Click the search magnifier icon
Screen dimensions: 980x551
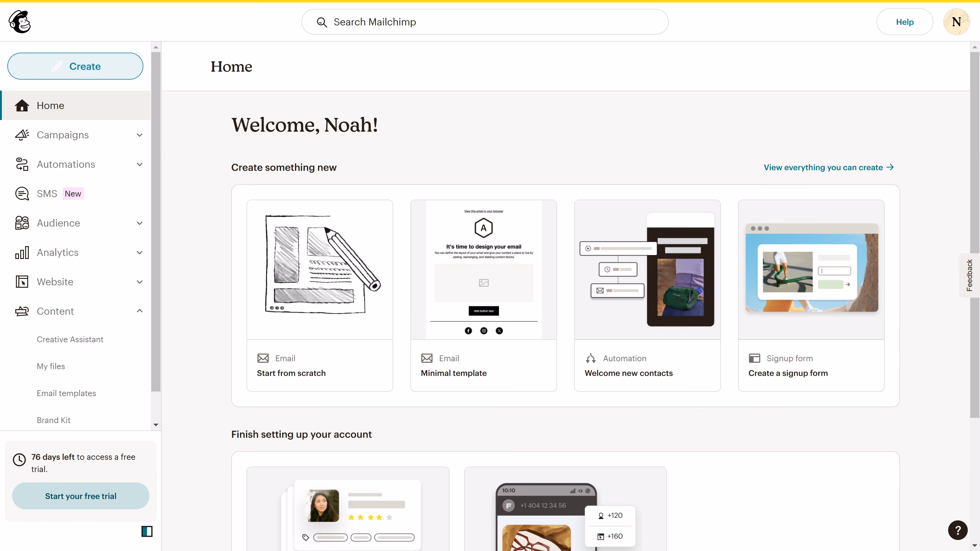click(x=322, y=22)
